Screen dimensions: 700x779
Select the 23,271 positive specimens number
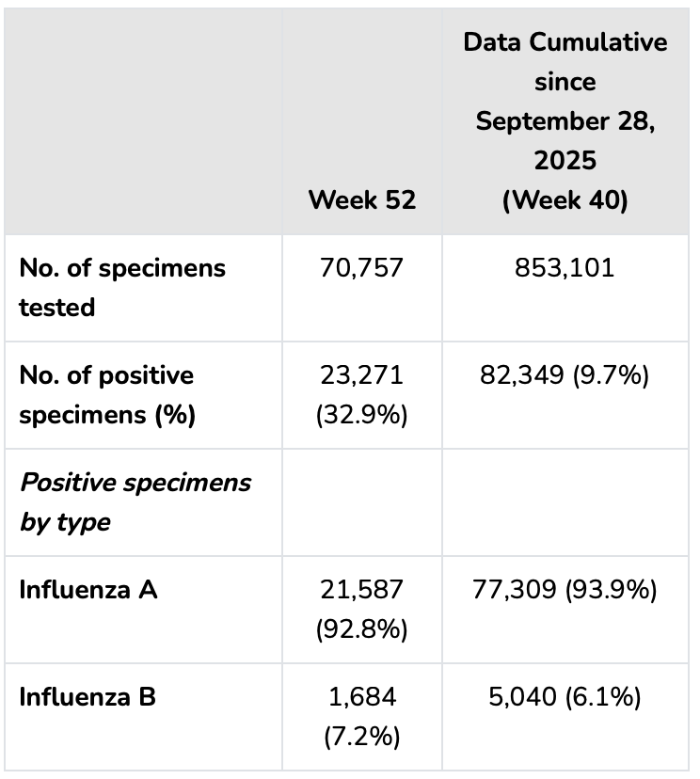[x=362, y=375]
